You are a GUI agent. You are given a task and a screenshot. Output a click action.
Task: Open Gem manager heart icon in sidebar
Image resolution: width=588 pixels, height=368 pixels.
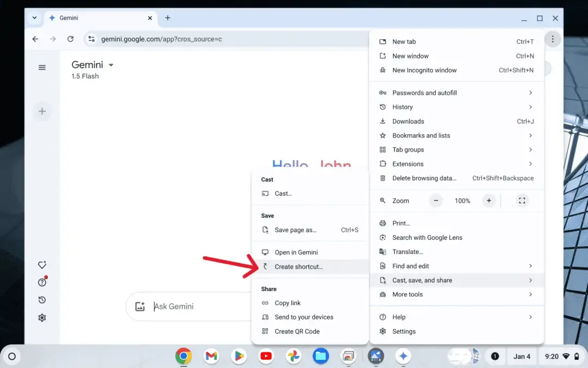point(42,265)
